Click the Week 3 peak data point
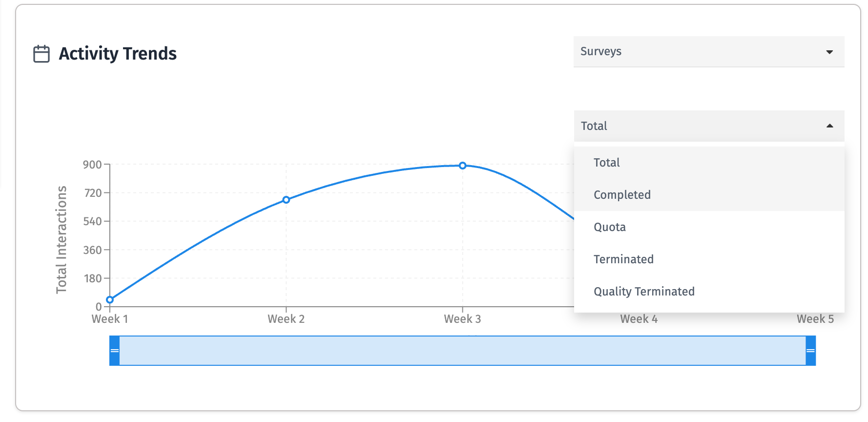This screenshot has width=868, height=422. point(462,166)
